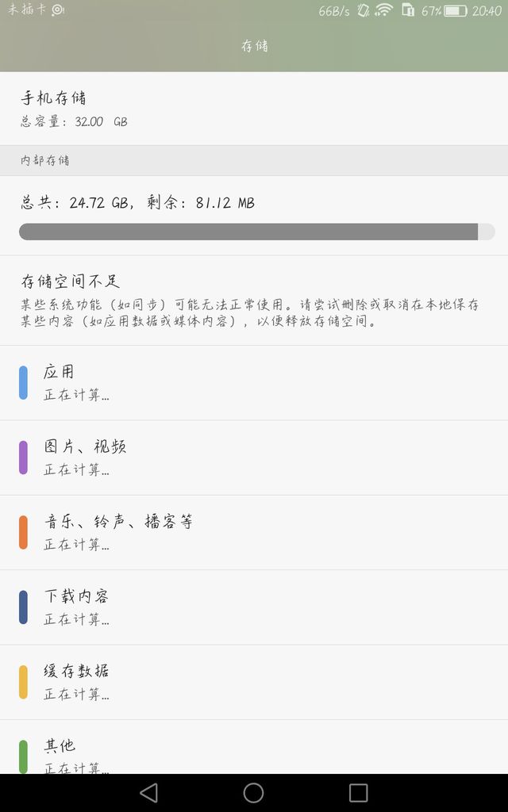The height and width of the screenshot is (812, 508).
Task: Tap the Wi-Fi status bar icon
Action: 384,10
